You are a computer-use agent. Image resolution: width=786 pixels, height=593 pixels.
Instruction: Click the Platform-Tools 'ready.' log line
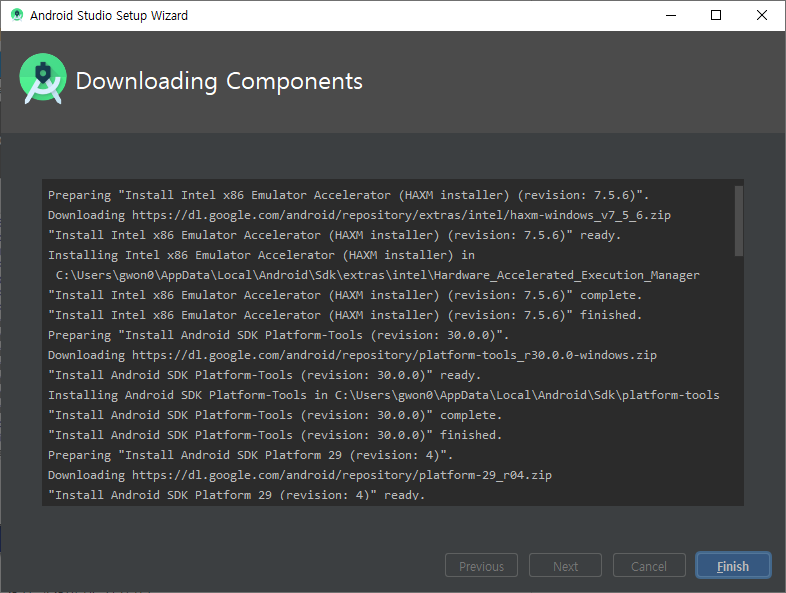[x=265, y=375]
